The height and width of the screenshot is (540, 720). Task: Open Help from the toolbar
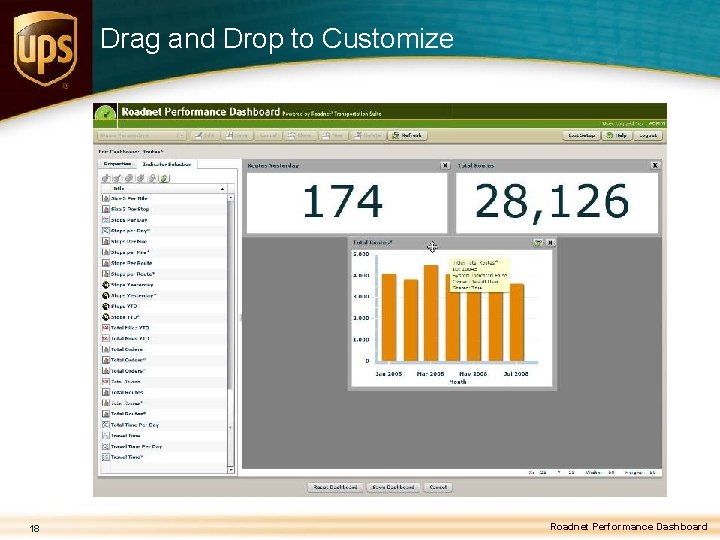coord(617,135)
